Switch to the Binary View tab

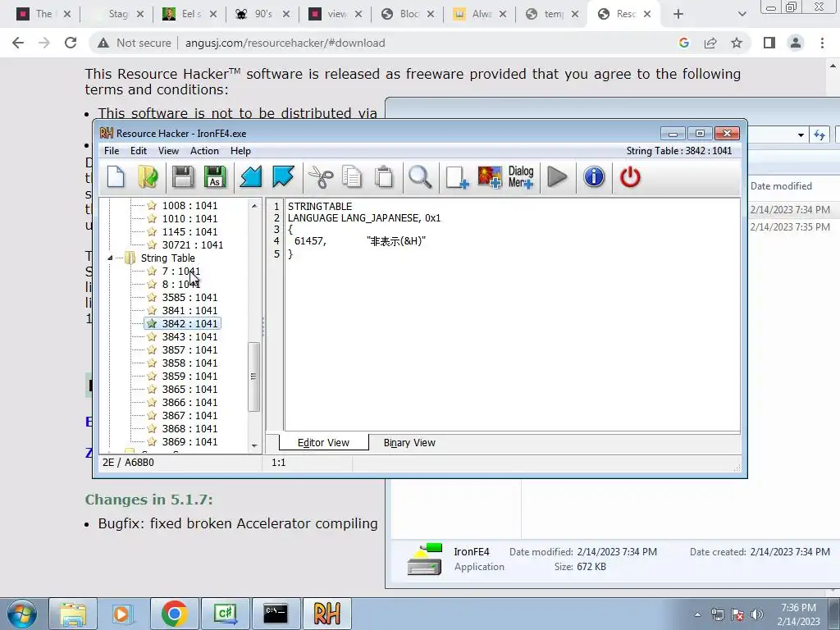tap(409, 442)
